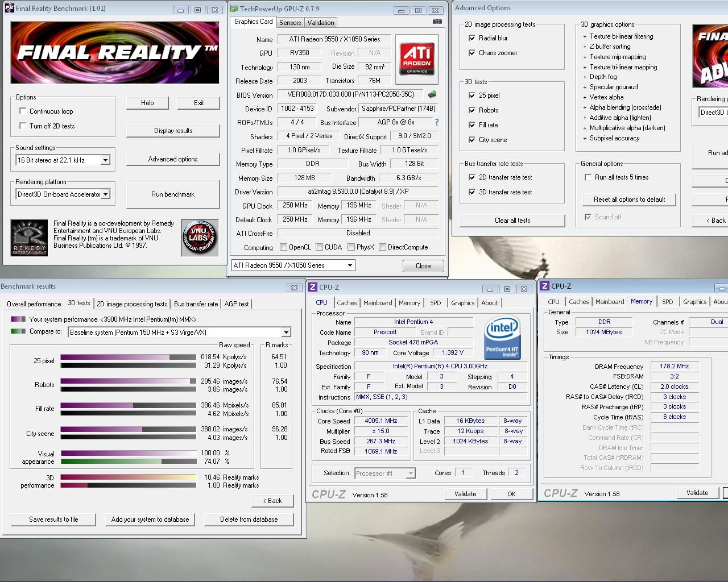The image size is (728, 582).
Task: Click the Final Reality banner image
Action: 115,53
